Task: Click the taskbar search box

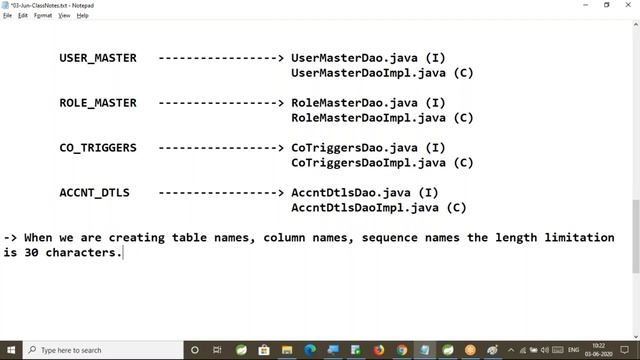Action: point(103,350)
